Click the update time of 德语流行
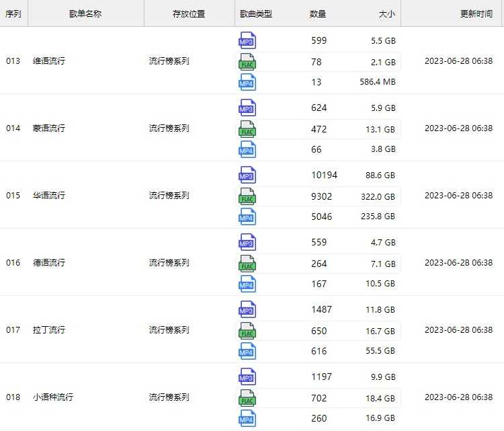 (459, 262)
